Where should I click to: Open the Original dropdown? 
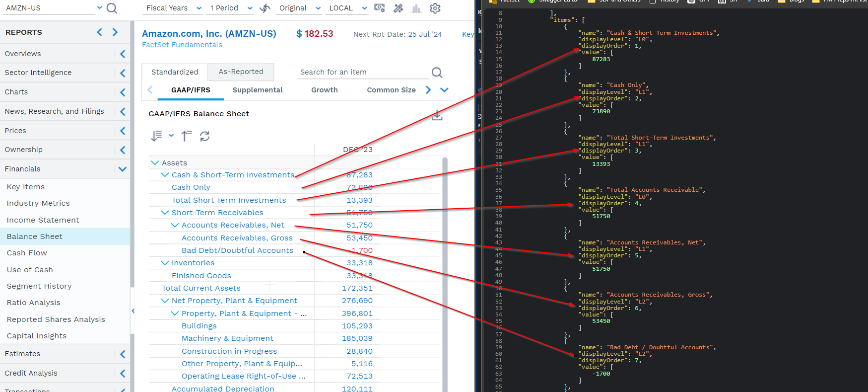point(318,8)
